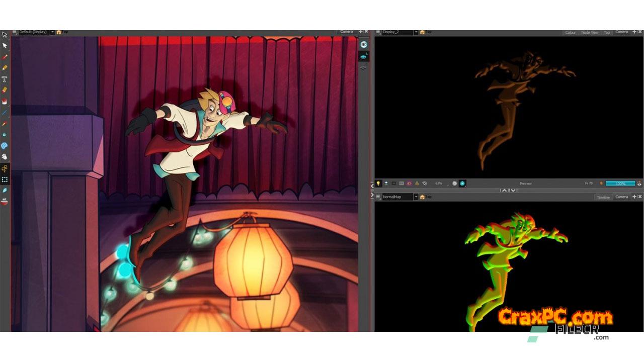Select the Paint bucket tool
The image size is (644, 362).
tap(5, 101)
